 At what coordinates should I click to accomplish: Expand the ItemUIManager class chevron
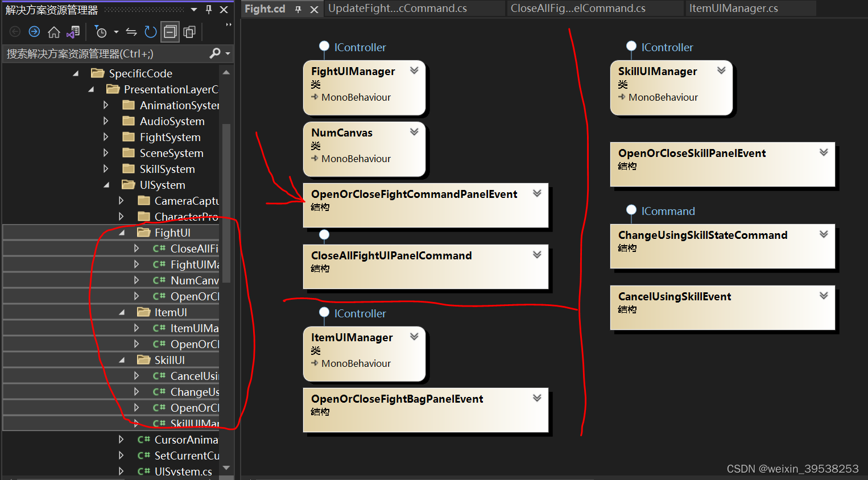(x=414, y=337)
